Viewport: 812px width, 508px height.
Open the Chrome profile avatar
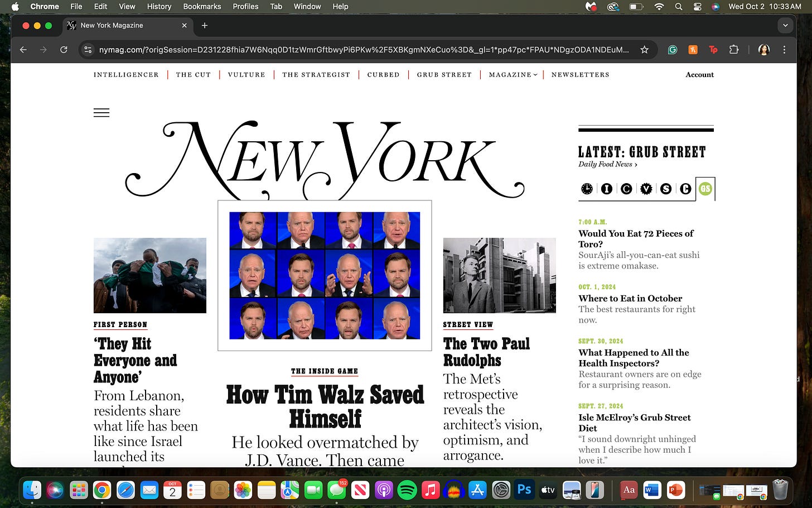click(x=764, y=50)
